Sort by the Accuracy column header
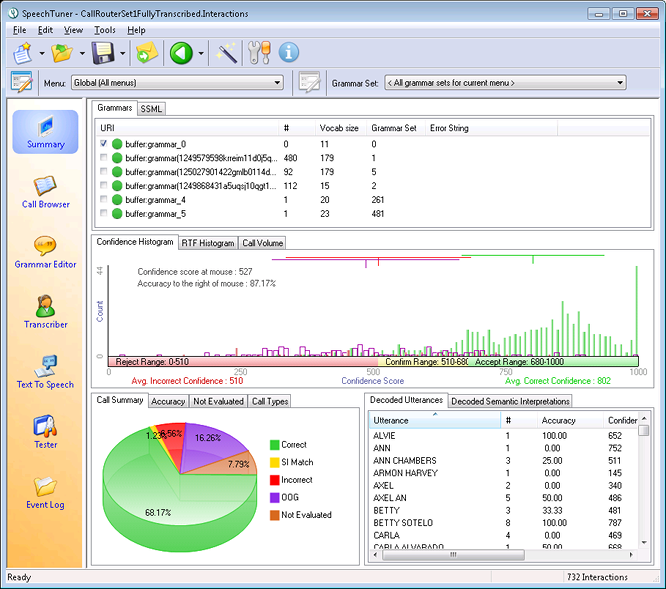The width and height of the screenshot is (666, 589). point(570,420)
